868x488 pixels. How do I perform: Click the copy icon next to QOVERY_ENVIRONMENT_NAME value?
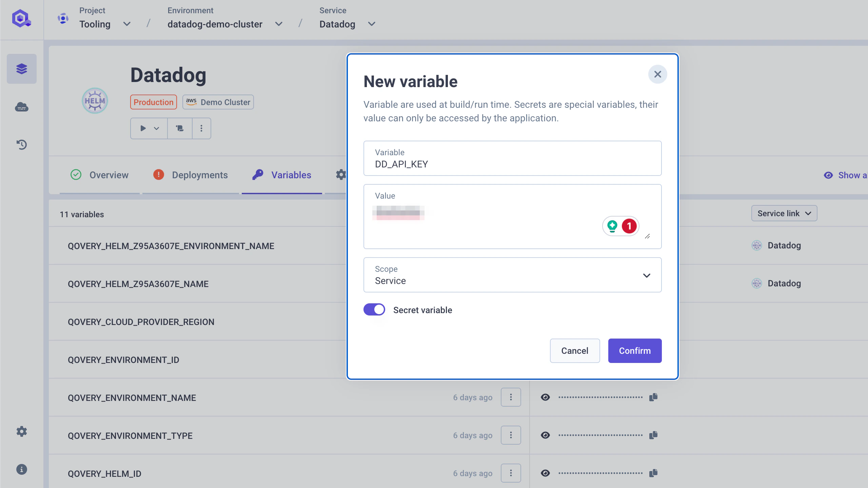653,397
